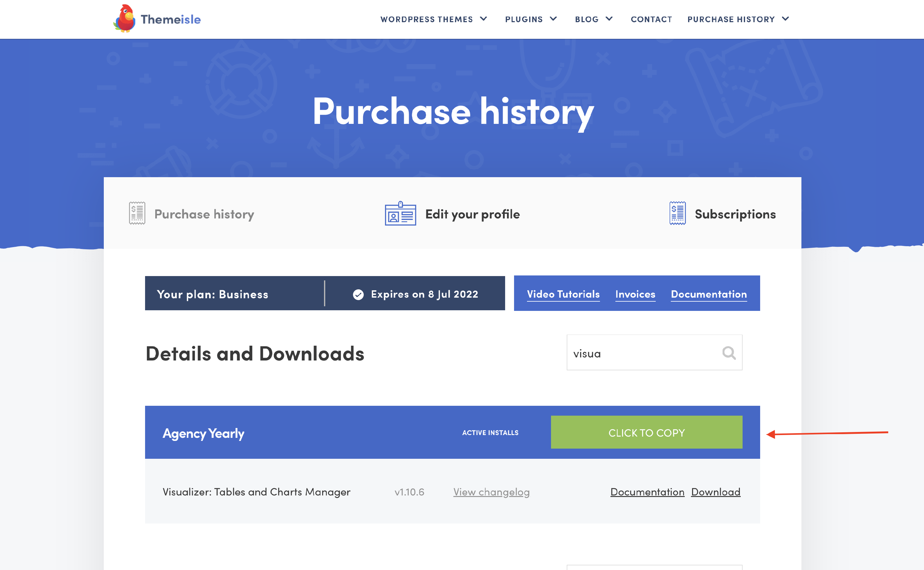
Task: Focus the product search field containing visua
Action: (x=641, y=353)
